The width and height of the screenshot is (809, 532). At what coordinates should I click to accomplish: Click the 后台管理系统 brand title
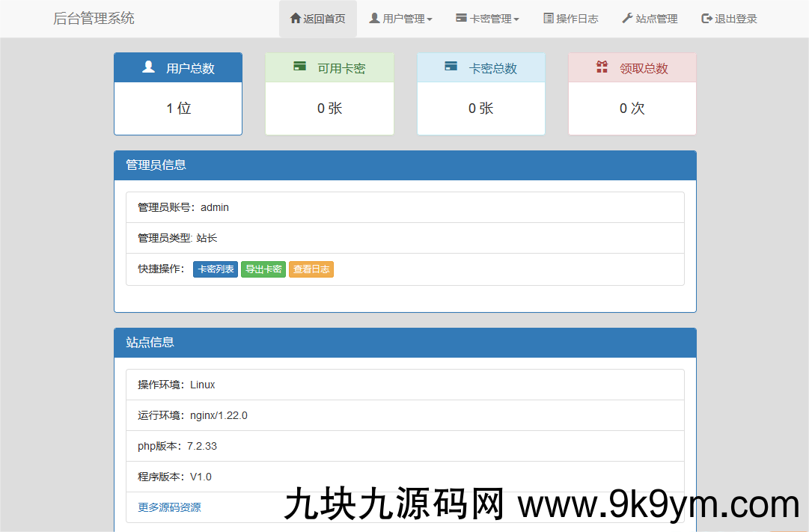point(94,19)
